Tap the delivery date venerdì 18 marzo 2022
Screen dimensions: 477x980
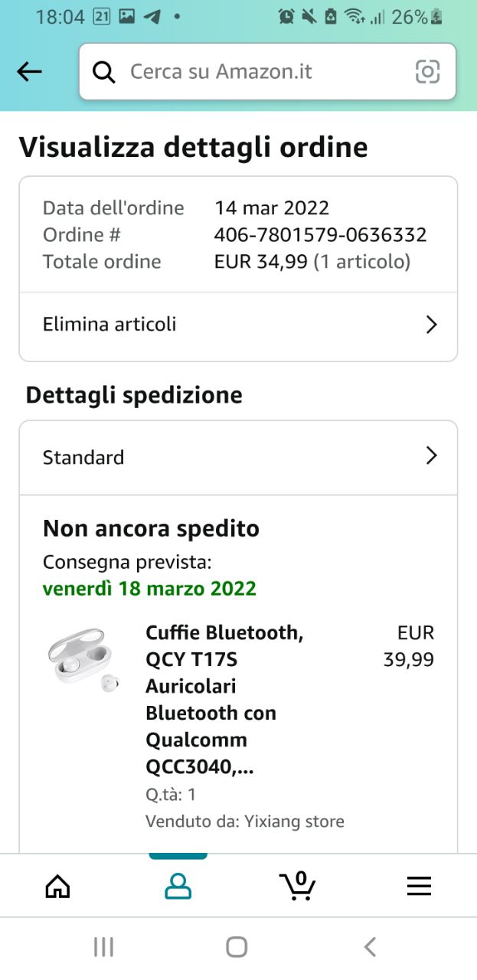coord(149,589)
